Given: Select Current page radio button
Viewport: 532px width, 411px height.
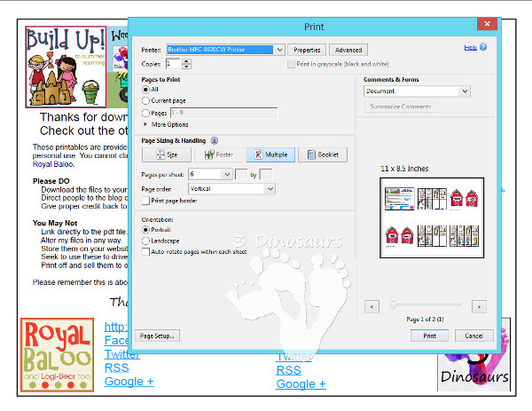Looking at the screenshot, I should coord(145,101).
